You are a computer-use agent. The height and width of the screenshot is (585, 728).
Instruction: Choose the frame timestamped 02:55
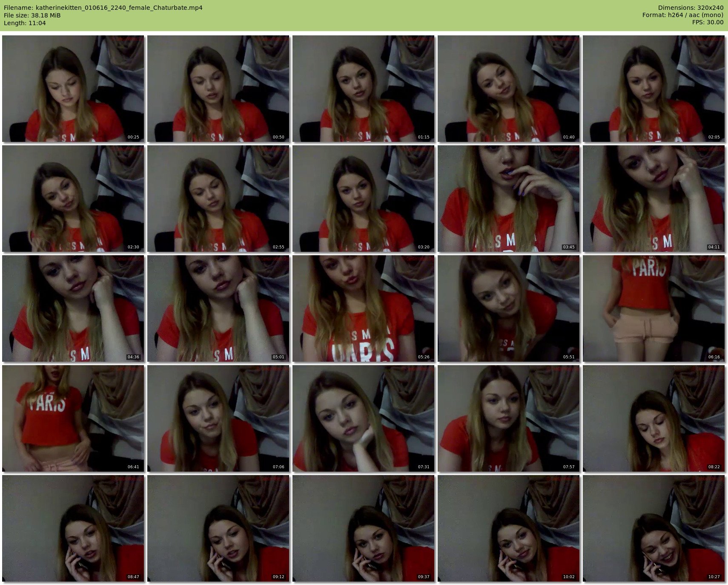[218, 199]
